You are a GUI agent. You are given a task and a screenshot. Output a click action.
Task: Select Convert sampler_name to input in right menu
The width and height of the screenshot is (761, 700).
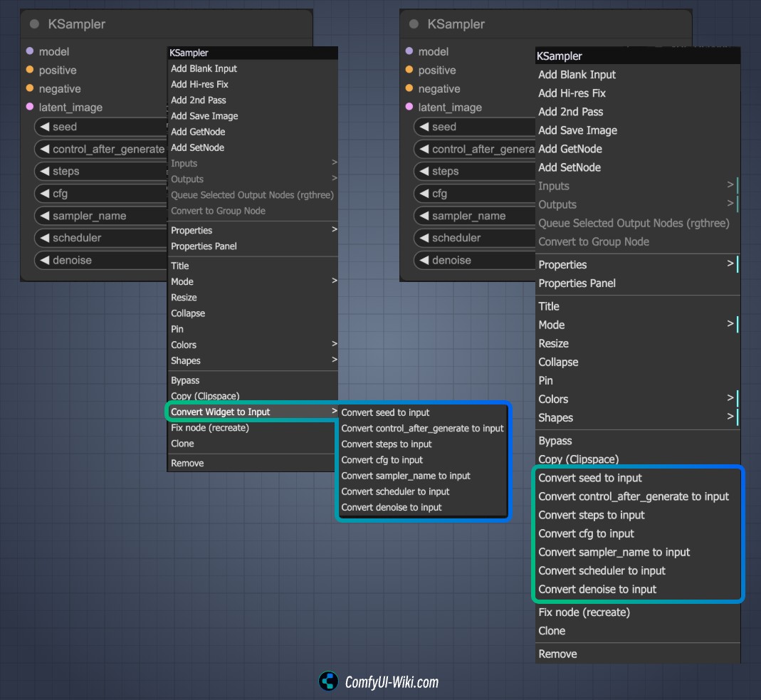pos(638,552)
